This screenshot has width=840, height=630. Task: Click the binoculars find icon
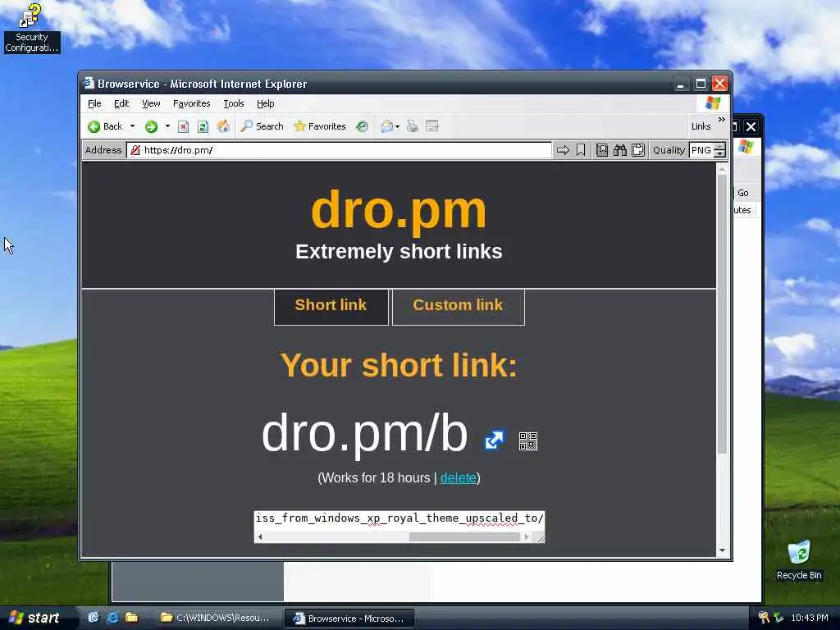click(x=620, y=150)
